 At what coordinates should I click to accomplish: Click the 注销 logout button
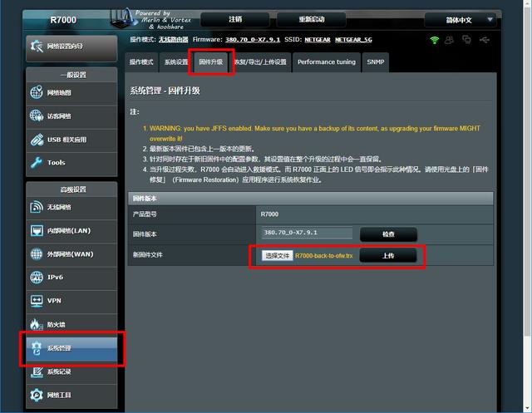tap(235, 19)
